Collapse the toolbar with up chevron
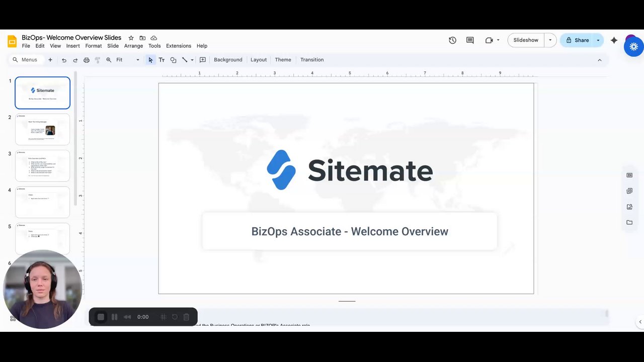This screenshot has width=644, height=362. [x=599, y=60]
